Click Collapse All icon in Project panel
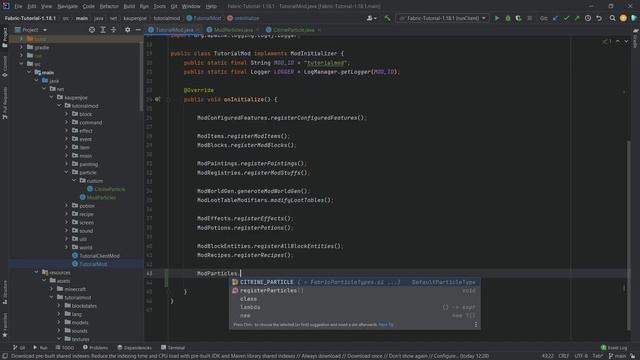This screenshot has height=360, width=640. point(113,30)
